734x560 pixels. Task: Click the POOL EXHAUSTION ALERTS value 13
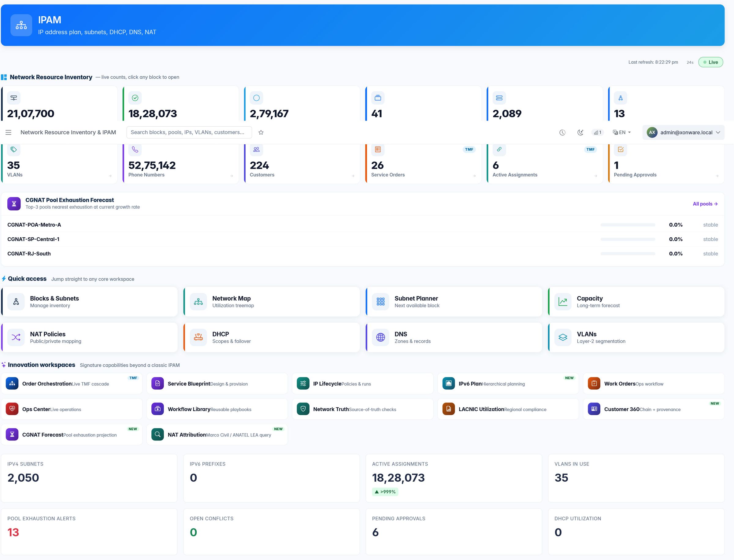tap(13, 532)
